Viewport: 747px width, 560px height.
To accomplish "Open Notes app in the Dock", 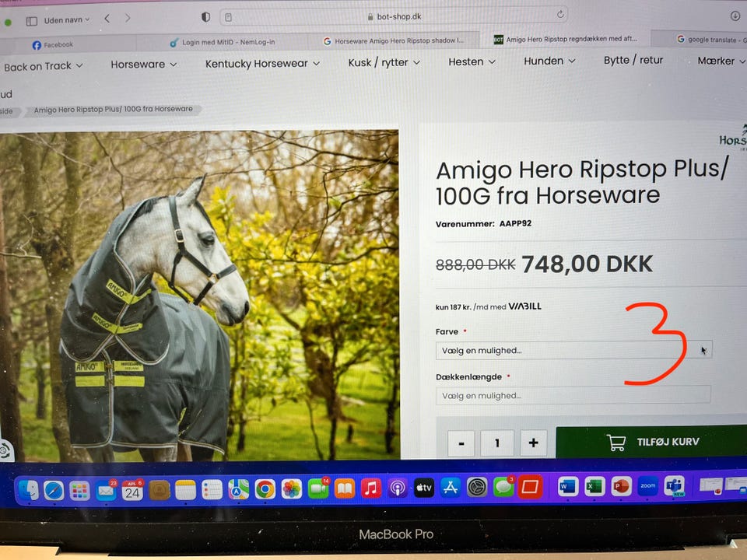I will pos(185,490).
